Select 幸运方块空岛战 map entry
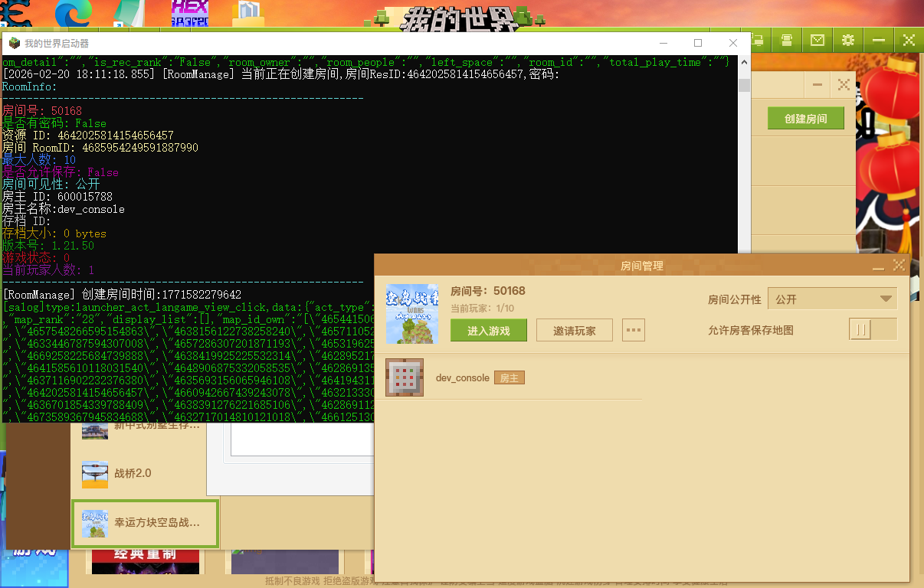Viewport: 924px width, 588px height. pyautogui.click(x=146, y=523)
